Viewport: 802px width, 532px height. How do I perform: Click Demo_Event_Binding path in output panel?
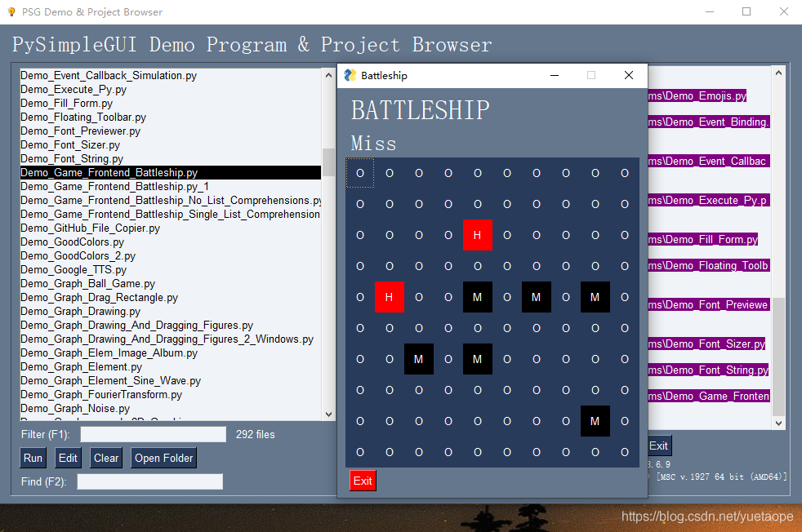pyautogui.click(x=708, y=122)
